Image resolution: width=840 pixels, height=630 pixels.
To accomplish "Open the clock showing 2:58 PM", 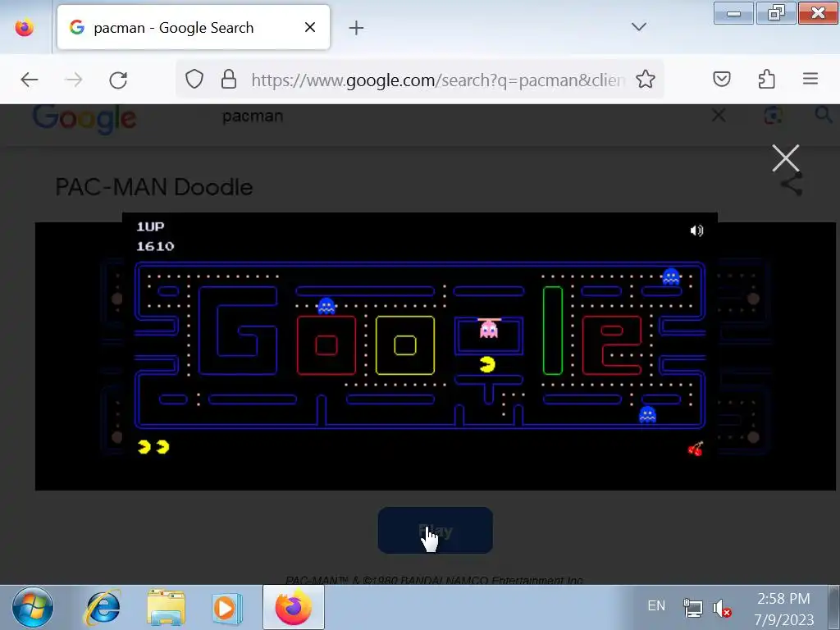I will click(x=783, y=609).
